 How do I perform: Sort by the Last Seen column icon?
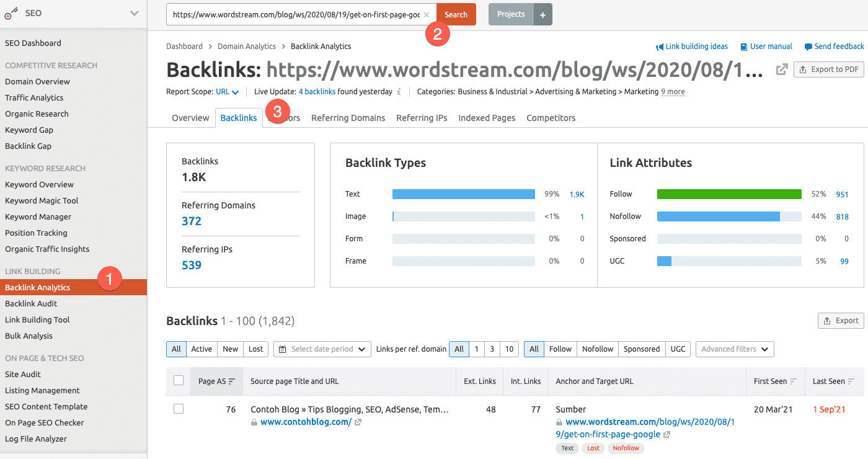[x=851, y=381]
